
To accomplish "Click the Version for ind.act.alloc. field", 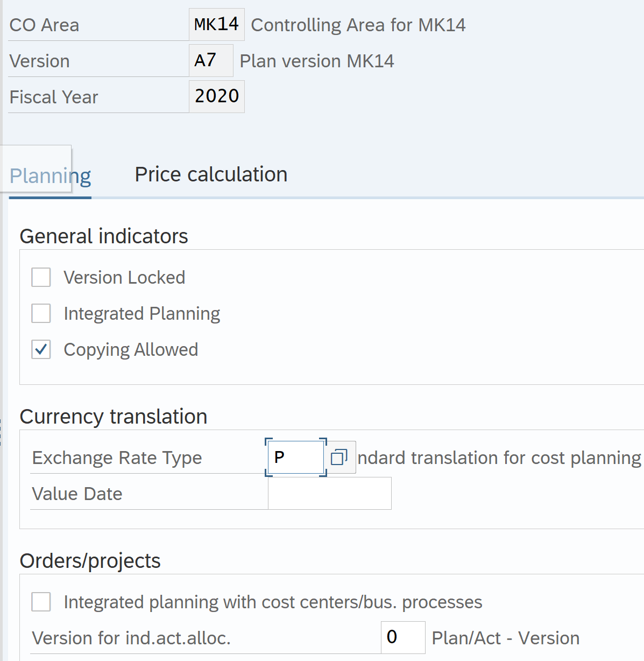I will (402, 637).
